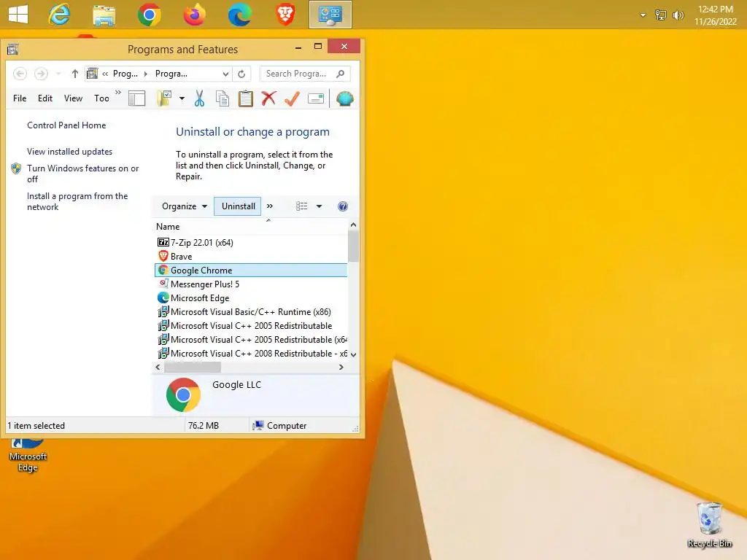Click the network icon in system tray
The image size is (747, 560).
point(660,15)
